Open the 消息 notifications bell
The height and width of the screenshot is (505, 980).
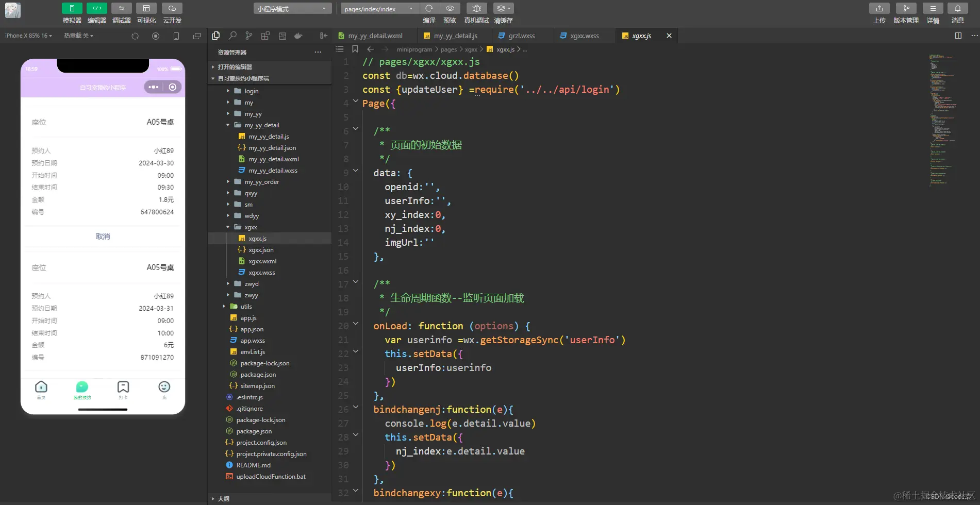tap(958, 8)
